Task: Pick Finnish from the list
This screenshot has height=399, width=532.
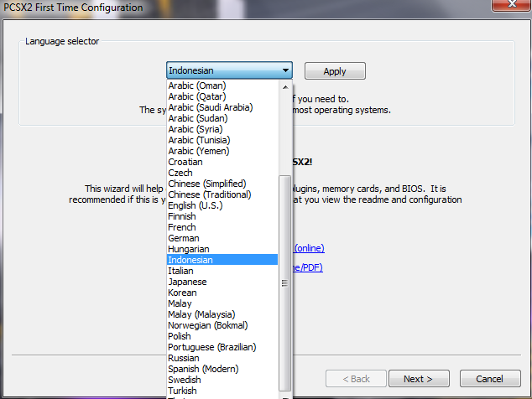Action: click(222, 216)
